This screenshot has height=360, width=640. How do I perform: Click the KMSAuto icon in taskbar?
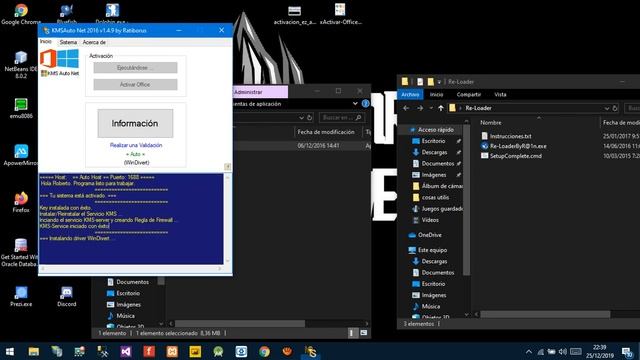(x=311, y=351)
